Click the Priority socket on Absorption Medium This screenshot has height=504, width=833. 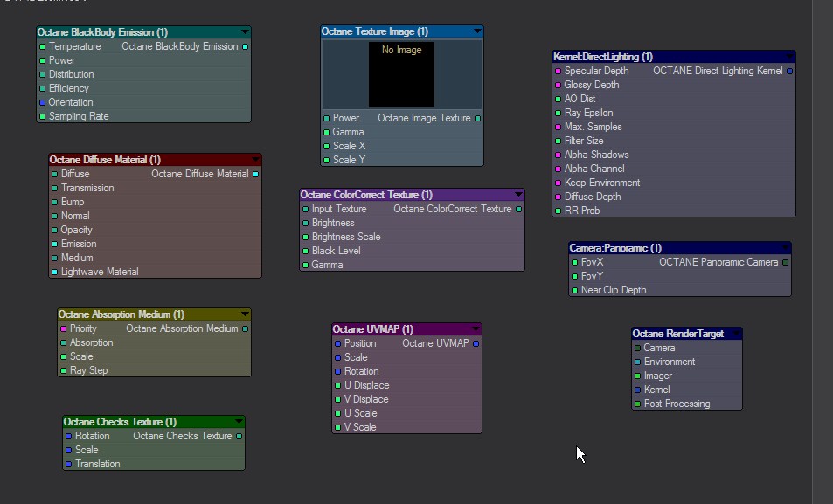63,328
